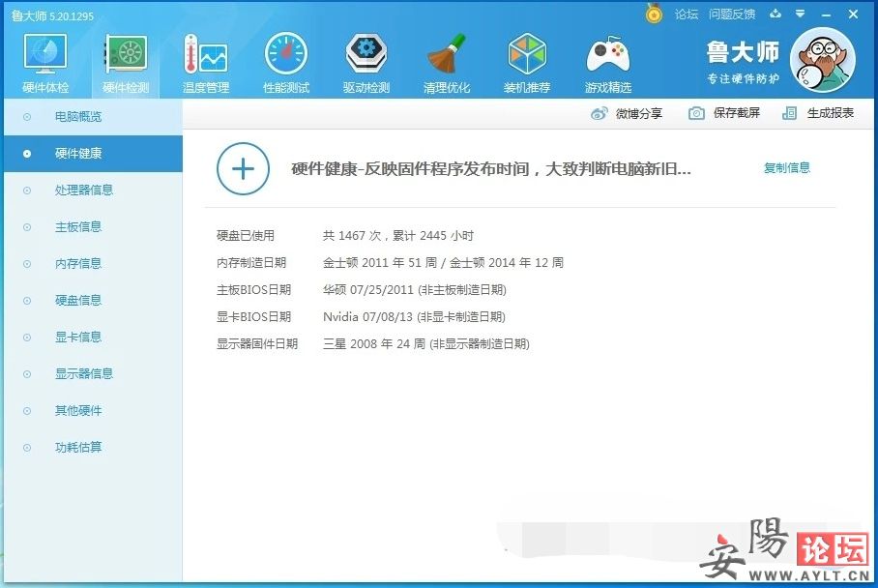Show 内存信息 memory info
Image resolution: width=878 pixels, height=588 pixels.
[93, 264]
